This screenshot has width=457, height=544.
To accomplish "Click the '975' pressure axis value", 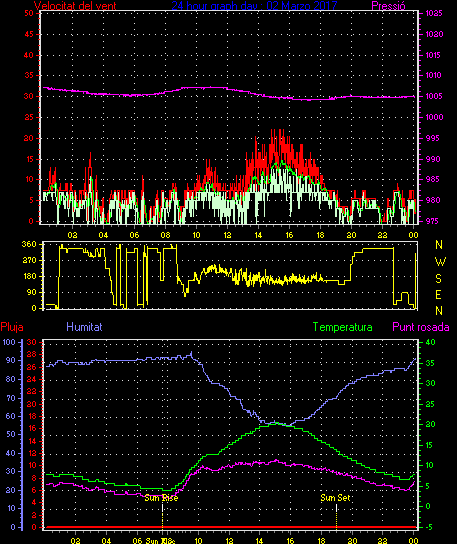I will (x=433, y=221).
